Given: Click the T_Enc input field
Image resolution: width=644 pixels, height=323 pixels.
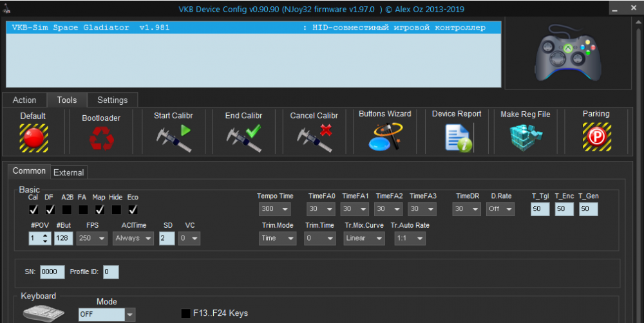Looking at the screenshot, I should pos(564,209).
